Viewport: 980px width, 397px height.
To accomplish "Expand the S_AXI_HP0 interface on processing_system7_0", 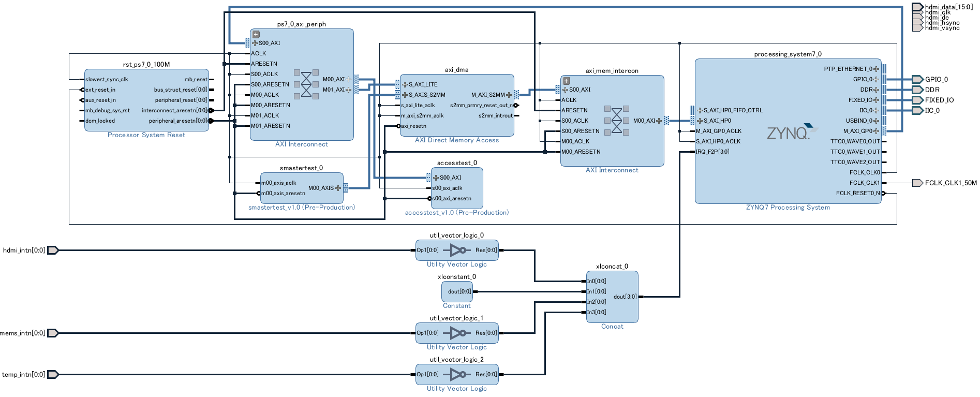I will point(700,121).
